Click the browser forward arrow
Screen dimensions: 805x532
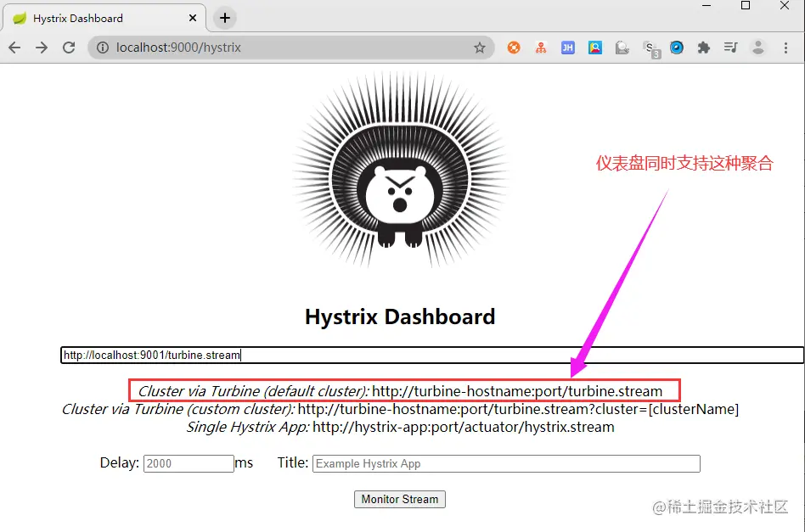(x=42, y=48)
